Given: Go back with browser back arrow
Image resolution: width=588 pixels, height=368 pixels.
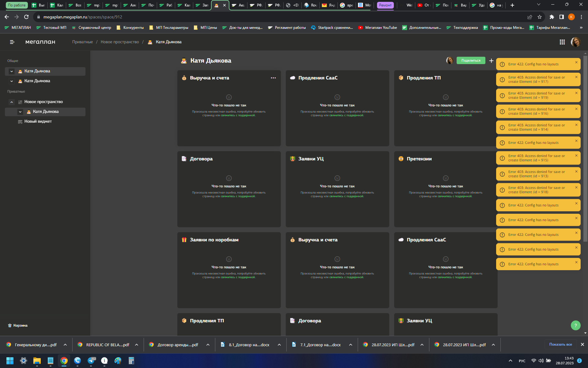Looking at the screenshot, I should (x=7, y=17).
